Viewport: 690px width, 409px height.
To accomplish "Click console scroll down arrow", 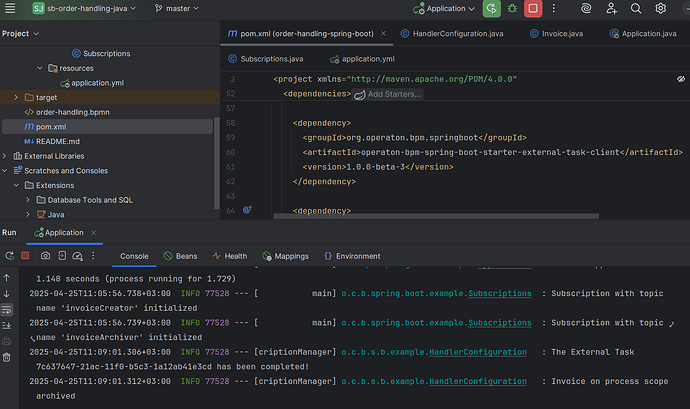I will coord(7,294).
